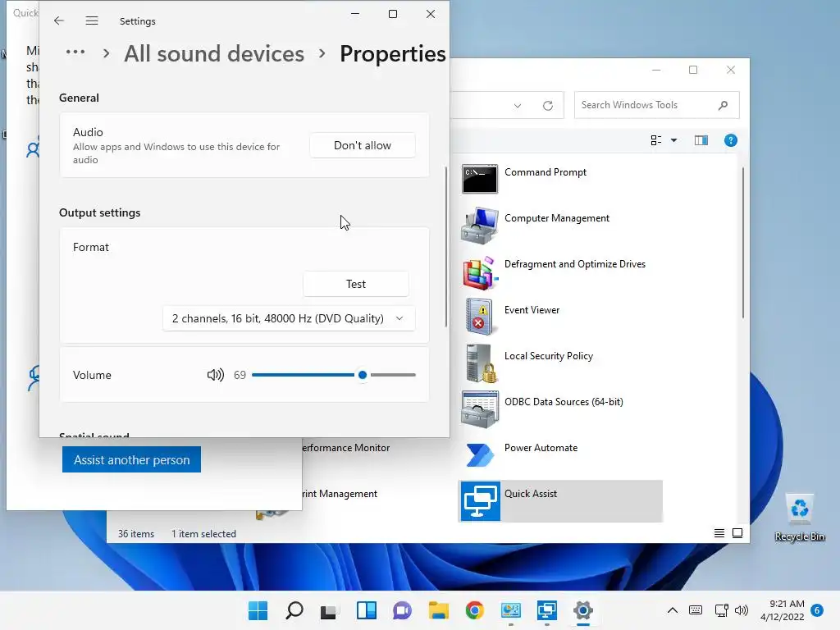Image resolution: width=840 pixels, height=630 pixels.
Task: Select Event Viewer icon
Action: [478, 317]
